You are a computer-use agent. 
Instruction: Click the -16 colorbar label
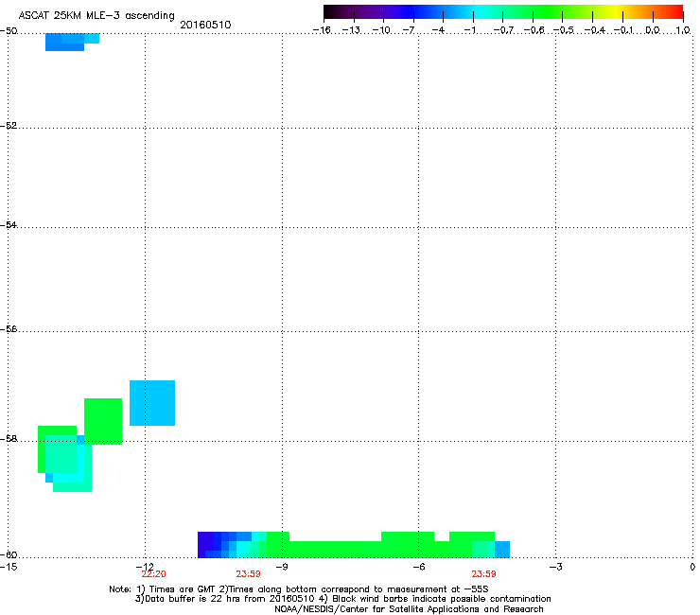(322, 30)
